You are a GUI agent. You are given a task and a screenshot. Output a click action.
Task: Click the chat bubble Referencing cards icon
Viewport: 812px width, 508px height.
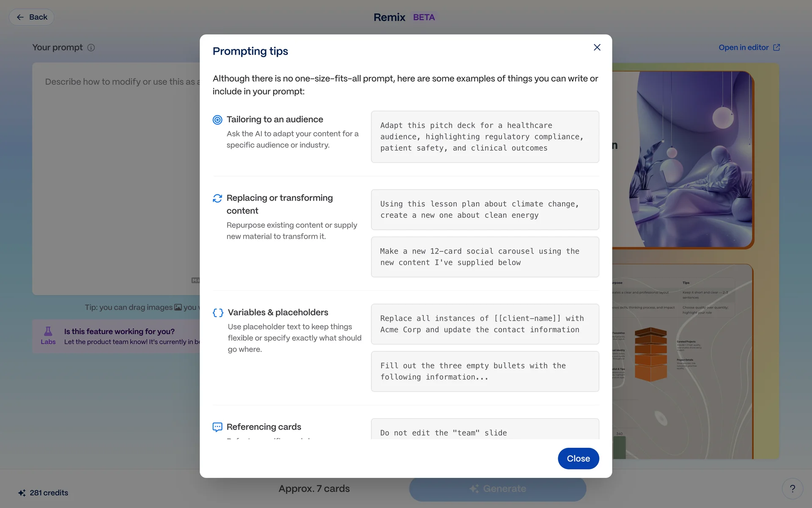pyautogui.click(x=217, y=427)
